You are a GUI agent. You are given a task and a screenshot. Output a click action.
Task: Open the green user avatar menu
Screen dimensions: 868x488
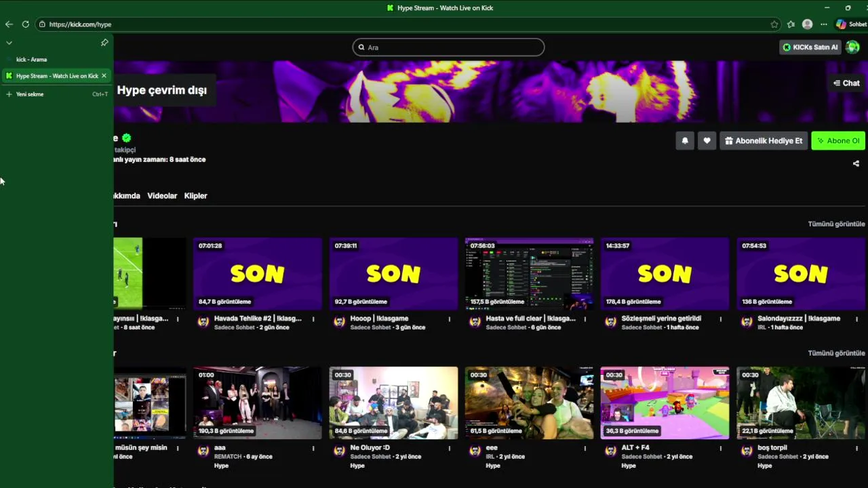tap(853, 47)
